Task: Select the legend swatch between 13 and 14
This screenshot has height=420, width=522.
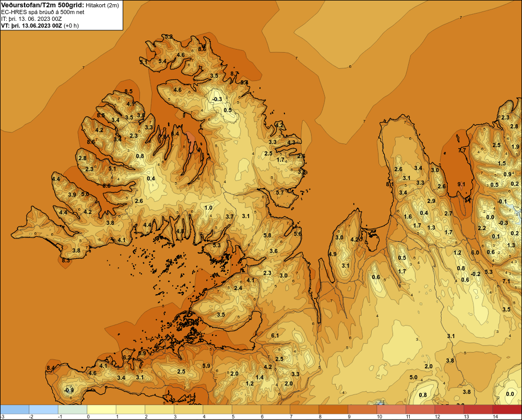Action: [x=478, y=410]
